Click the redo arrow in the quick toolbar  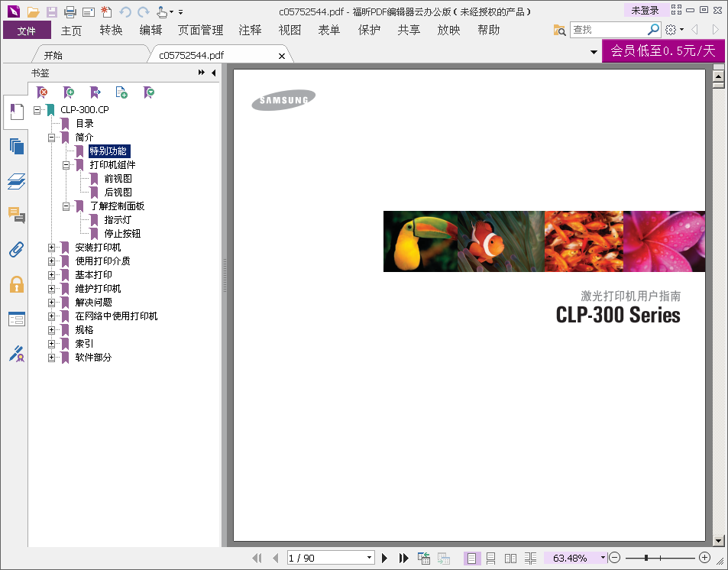(144, 12)
